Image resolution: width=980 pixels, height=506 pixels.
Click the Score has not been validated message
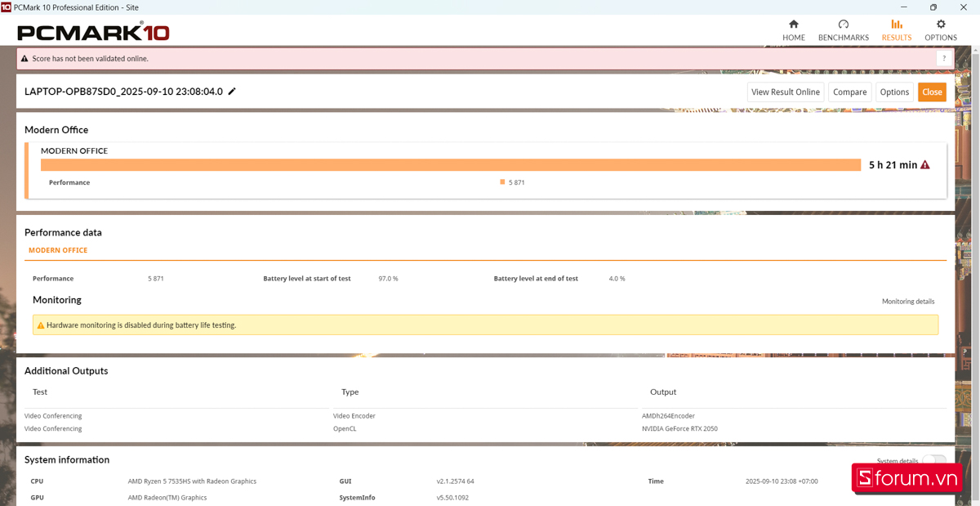point(90,59)
